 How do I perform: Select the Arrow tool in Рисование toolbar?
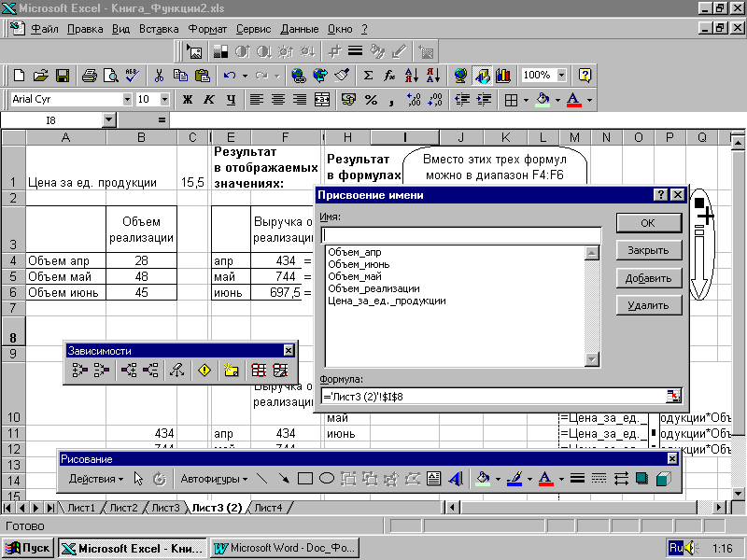click(284, 479)
